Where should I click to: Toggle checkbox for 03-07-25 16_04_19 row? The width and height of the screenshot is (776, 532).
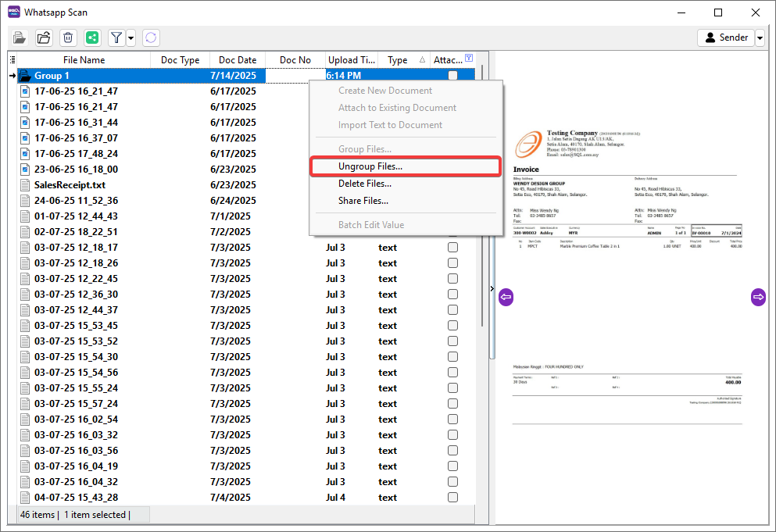tap(452, 466)
